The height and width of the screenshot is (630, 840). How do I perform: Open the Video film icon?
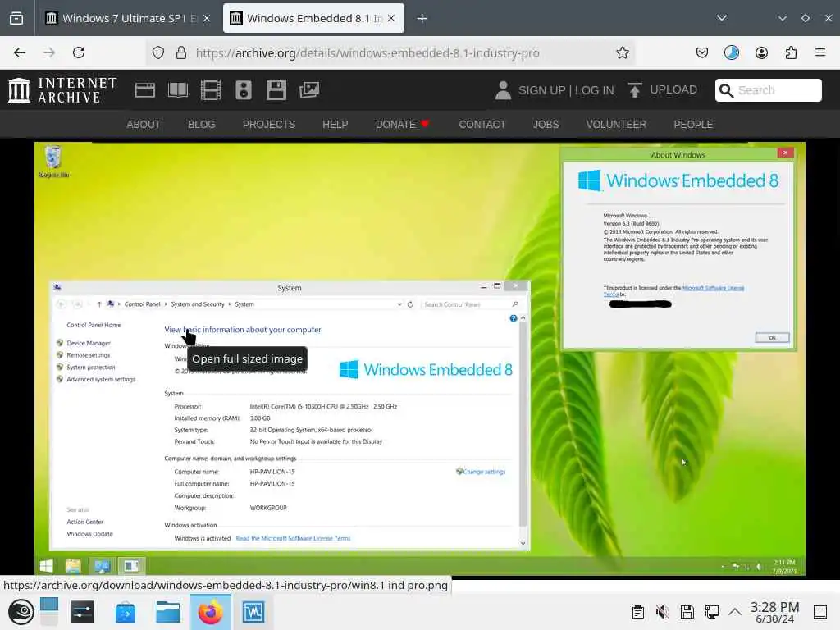(211, 90)
